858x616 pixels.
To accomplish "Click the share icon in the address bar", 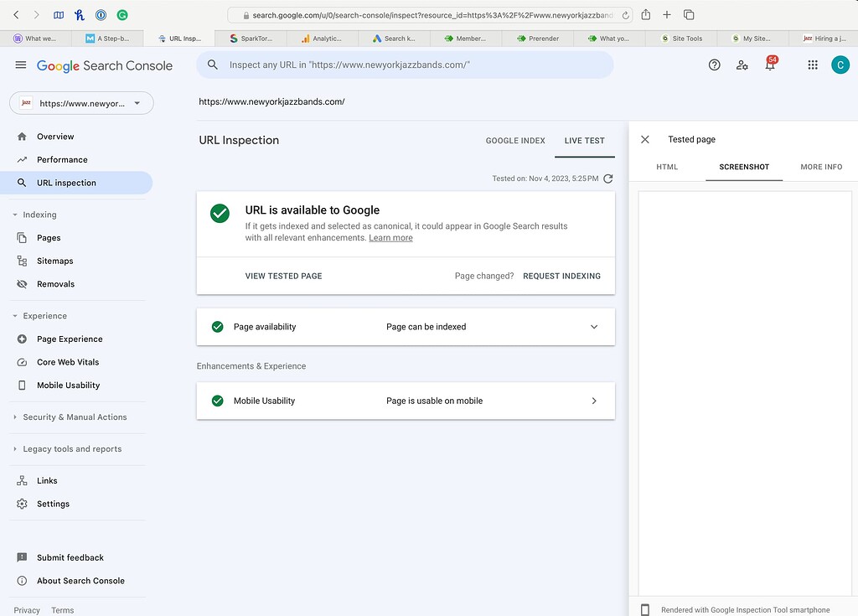I will [x=645, y=14].
